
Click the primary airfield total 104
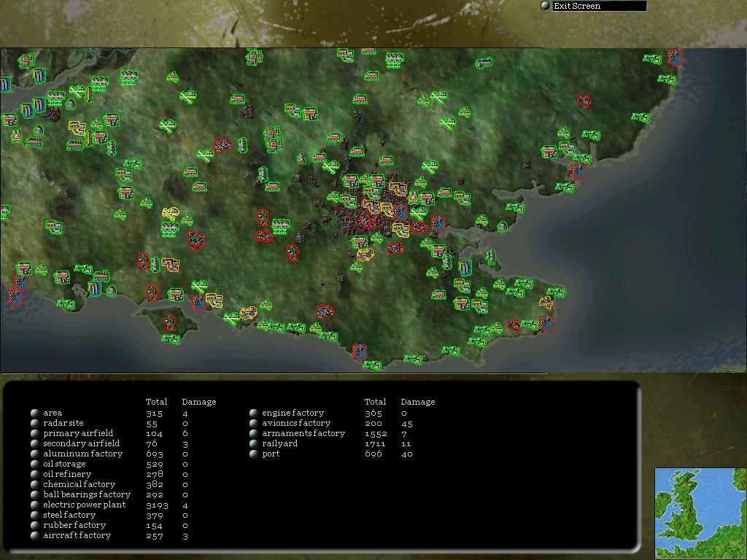(154, 434)
